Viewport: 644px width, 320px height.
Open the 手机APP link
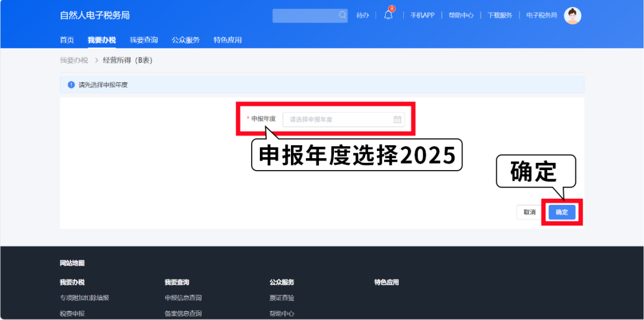click(422, 15)
